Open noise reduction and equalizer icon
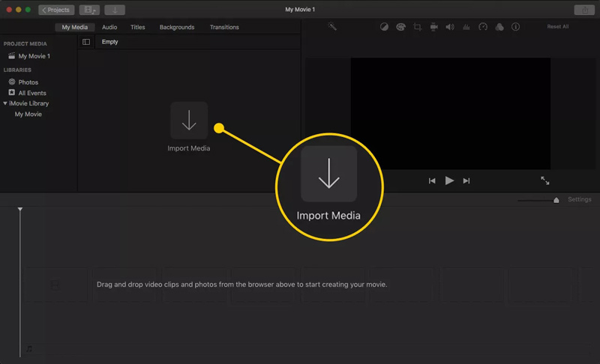Screen dimensions: 600x364 click(466, 27)
